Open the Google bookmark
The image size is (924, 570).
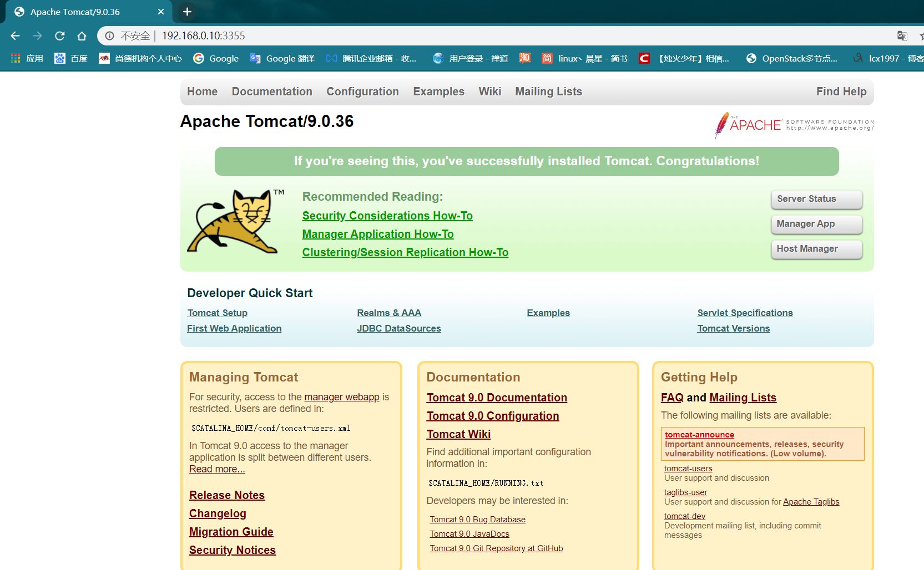coord(216,58)
